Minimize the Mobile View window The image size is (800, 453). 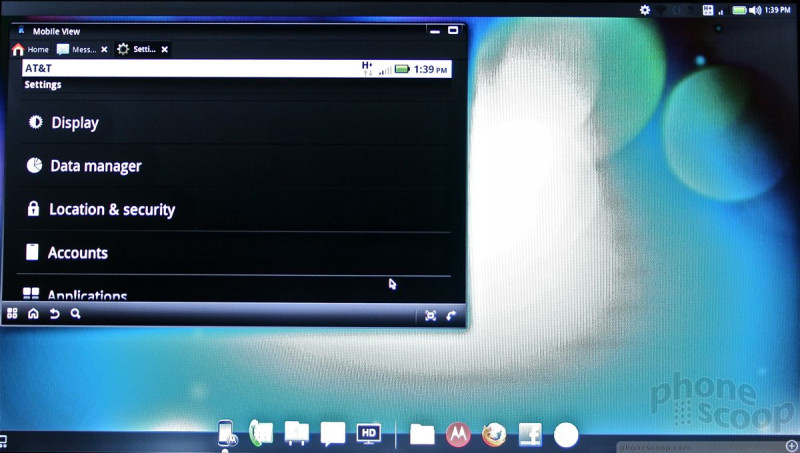(x=435, y=31)
